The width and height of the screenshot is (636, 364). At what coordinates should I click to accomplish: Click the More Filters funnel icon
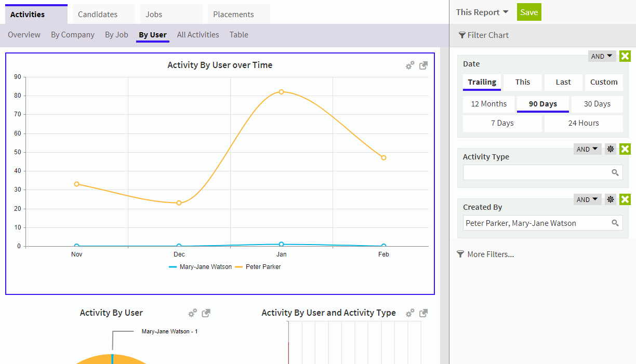point(460,254)
